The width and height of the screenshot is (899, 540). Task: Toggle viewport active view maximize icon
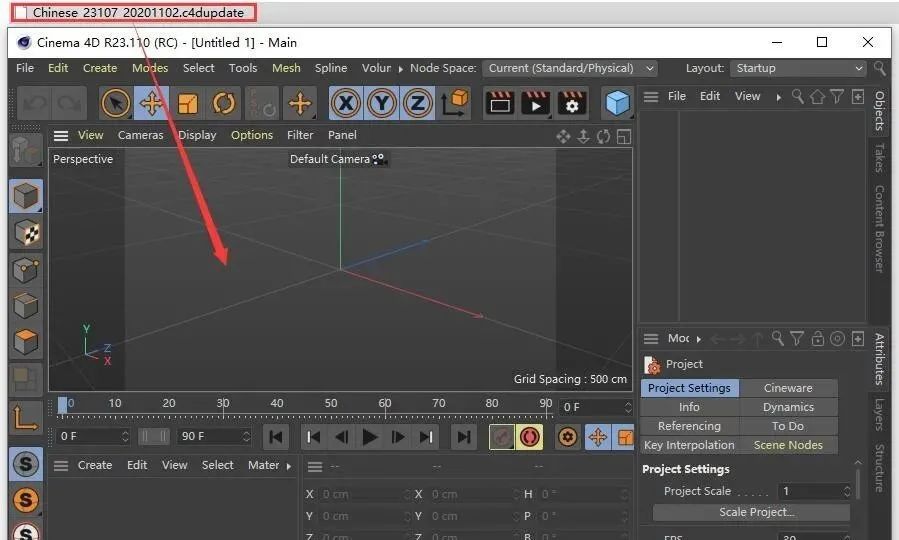pos(624,136)
